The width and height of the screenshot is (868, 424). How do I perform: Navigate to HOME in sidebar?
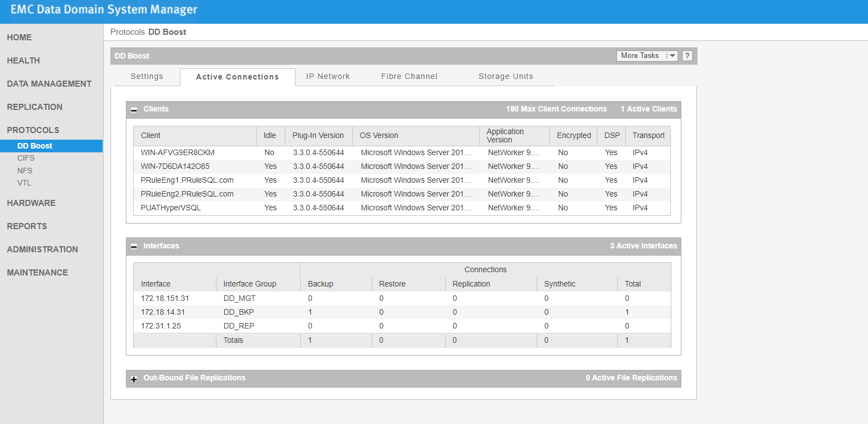[x=19, y=38]
